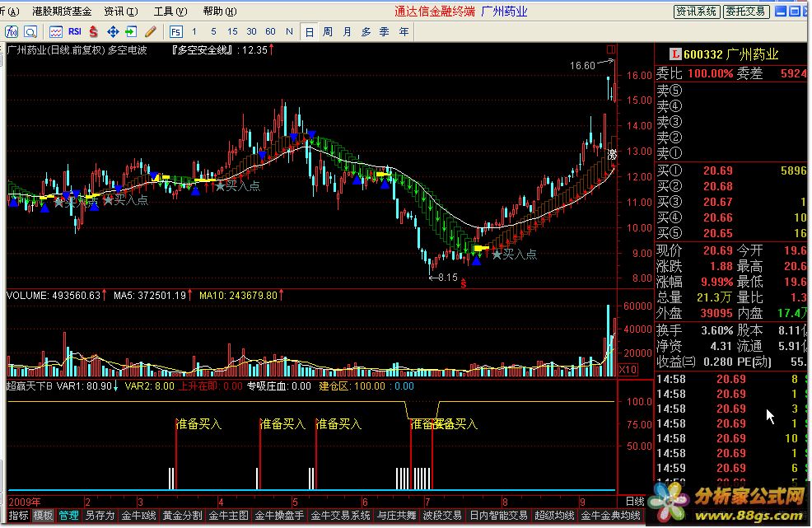This screenshot has width=812, height=528.
Task: Open the 资讯(I) menu
Action: coord(121,12)
